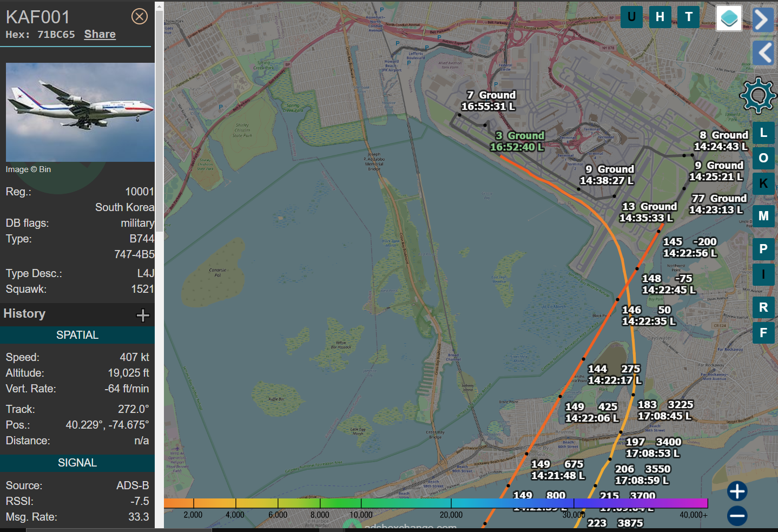
Task: Click the 747-4B5 model text
Action: point(134,254)
